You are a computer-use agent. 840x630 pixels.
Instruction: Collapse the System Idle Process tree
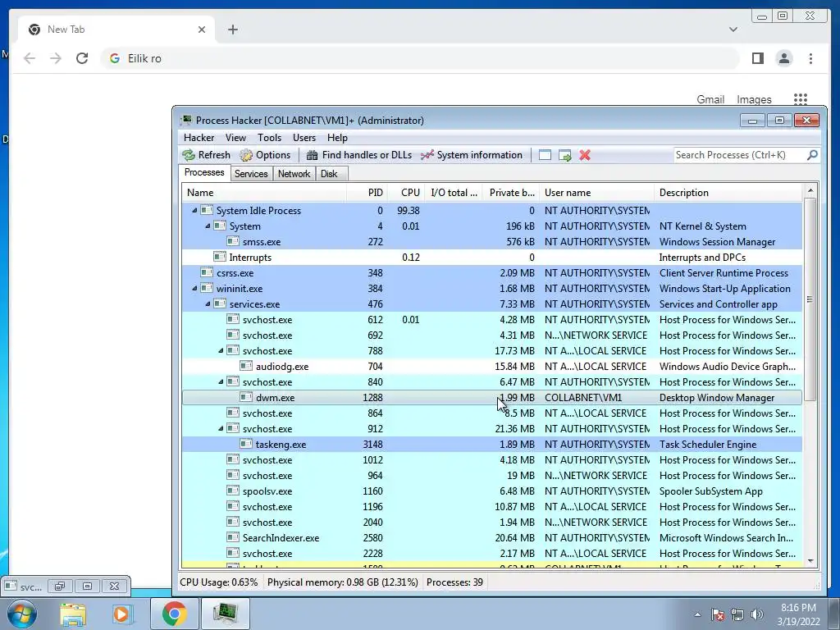[194, 211]
